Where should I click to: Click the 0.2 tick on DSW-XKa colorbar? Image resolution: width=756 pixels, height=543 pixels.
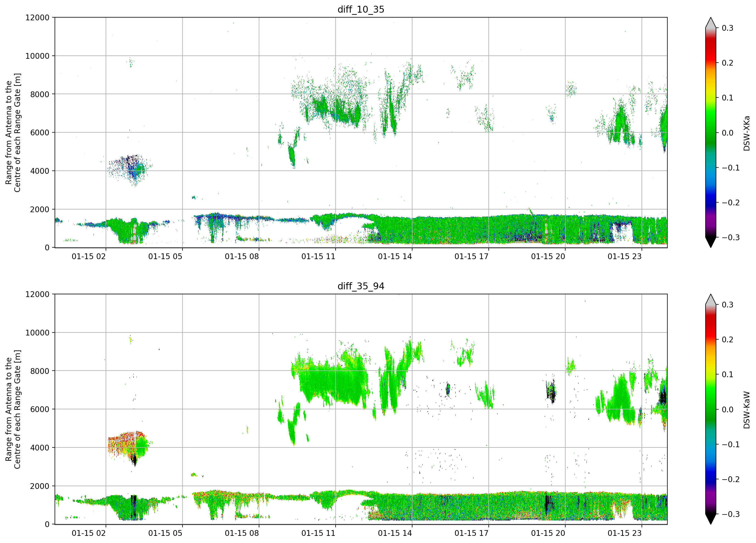(x=727, y=63)
